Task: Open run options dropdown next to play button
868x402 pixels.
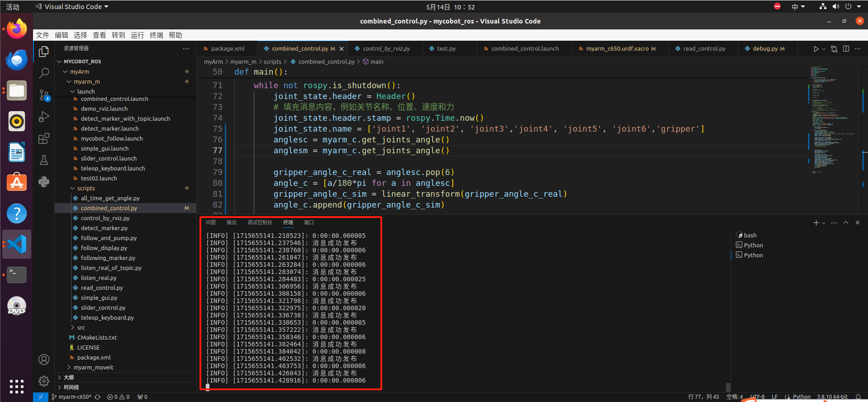Action: [x=824, y=49]
